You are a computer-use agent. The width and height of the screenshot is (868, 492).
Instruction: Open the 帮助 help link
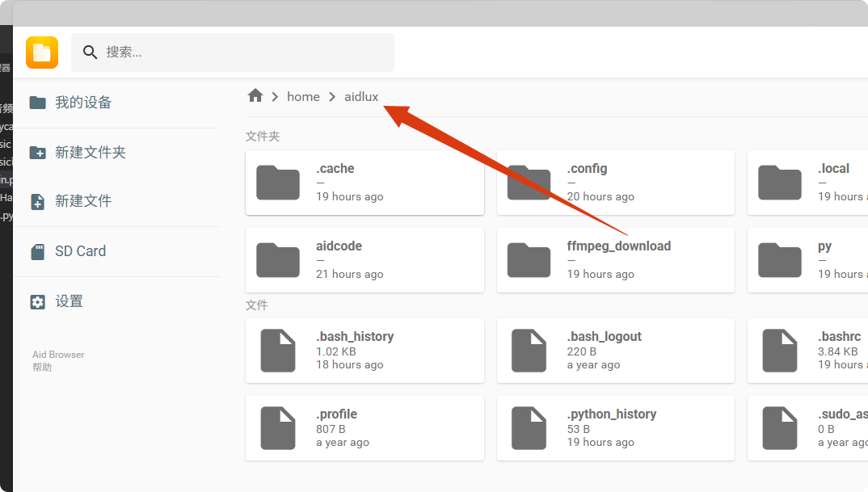42,368
